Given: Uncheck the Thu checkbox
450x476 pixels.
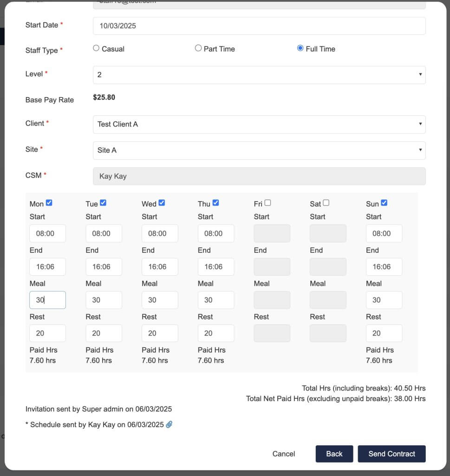Looking at the screenshot, I should tap(215, 203).
